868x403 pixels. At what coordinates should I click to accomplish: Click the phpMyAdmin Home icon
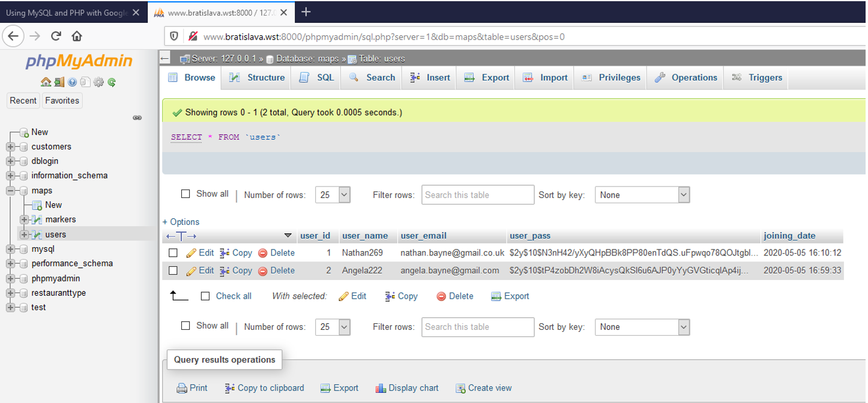tap(46, 82)
